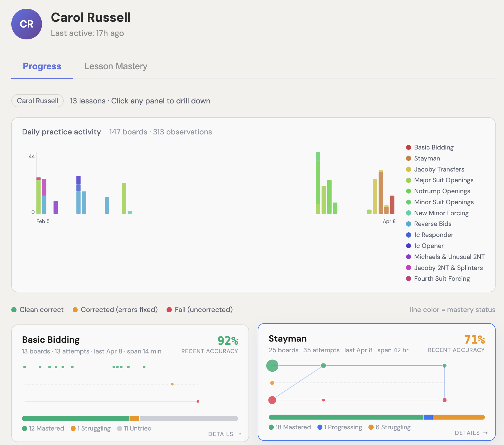Click the 1c Opener legend dot
Screen dimensions: 504x445
pos(408,246)
